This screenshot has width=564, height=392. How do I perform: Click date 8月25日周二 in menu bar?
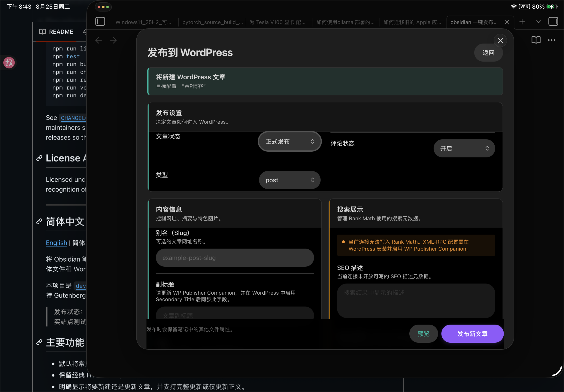click(53, 7)
